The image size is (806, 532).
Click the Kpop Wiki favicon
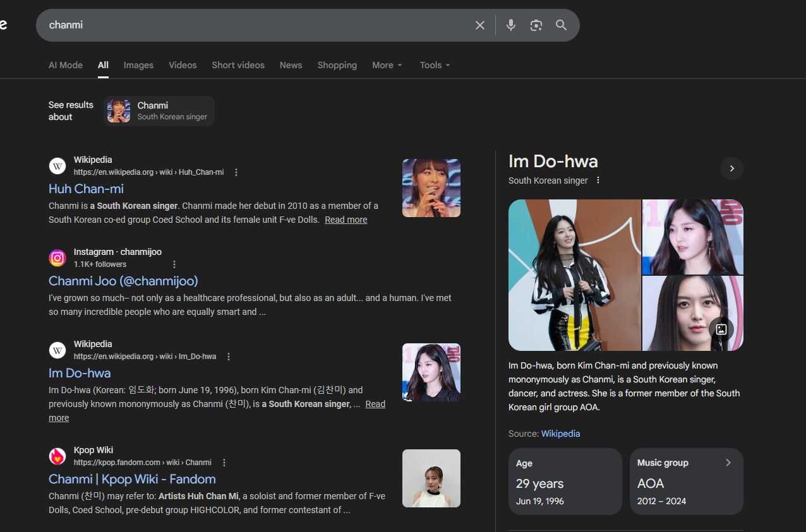click(57, 456)
